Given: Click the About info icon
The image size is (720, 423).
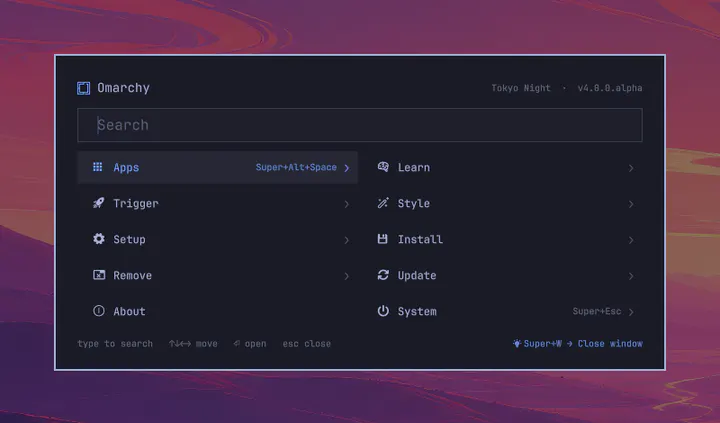Looking at the screenshot, I should tap(99, 311).
